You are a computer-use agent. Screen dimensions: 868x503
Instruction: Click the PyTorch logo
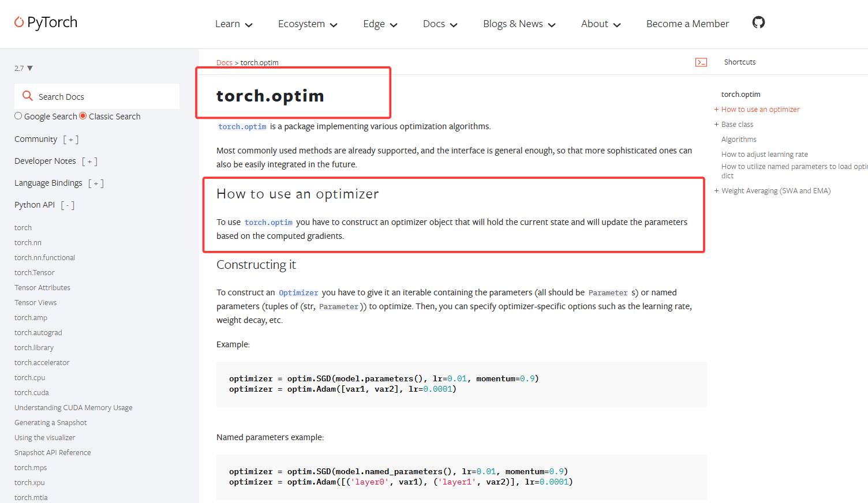click(x=46, y=22)
